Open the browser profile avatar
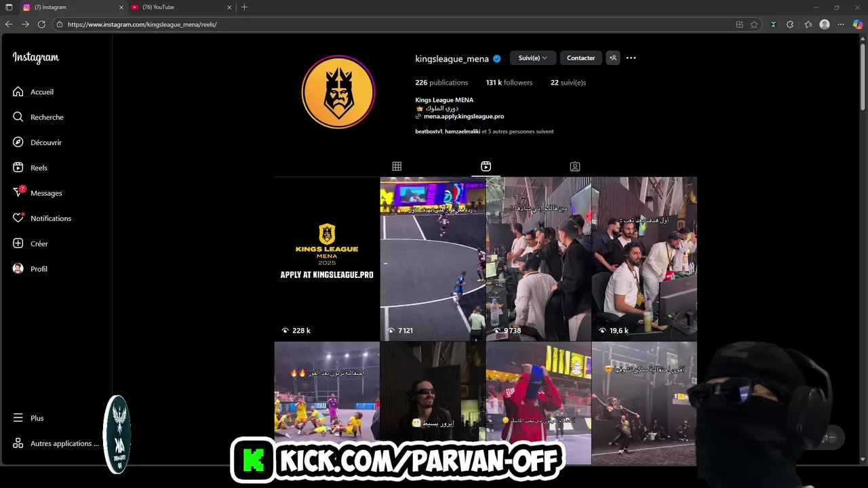Image resolution: width=868 pixels, height=488 pixels. (x=825, y=24)
